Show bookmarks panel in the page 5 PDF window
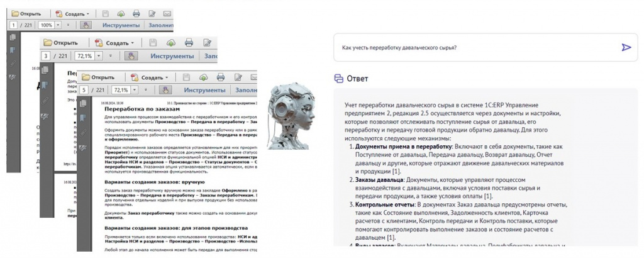This screenshot has width=644, height=258. [83, 118]
